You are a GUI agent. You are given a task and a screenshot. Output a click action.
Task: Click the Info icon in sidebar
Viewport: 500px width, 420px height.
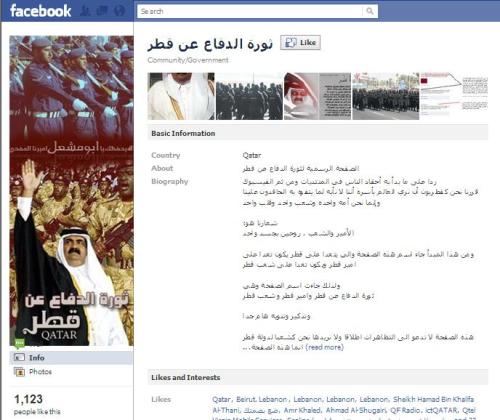click(x=19, y=357)
